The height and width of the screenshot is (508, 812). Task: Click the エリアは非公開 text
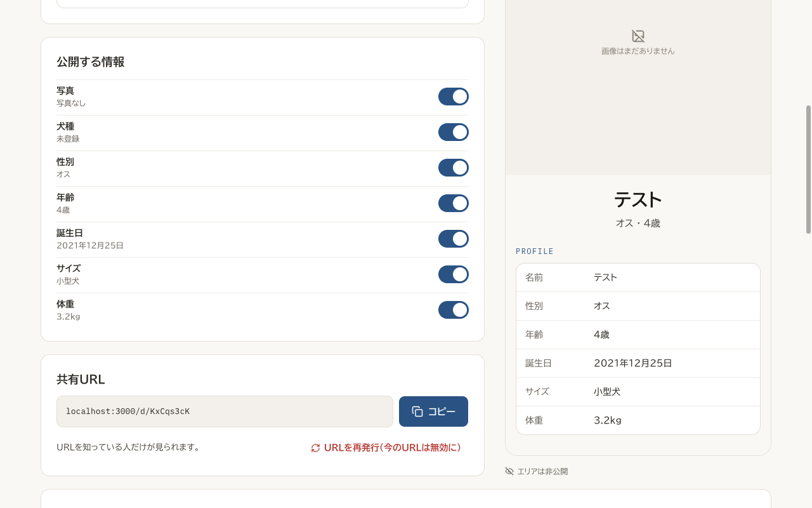(542, 471)
